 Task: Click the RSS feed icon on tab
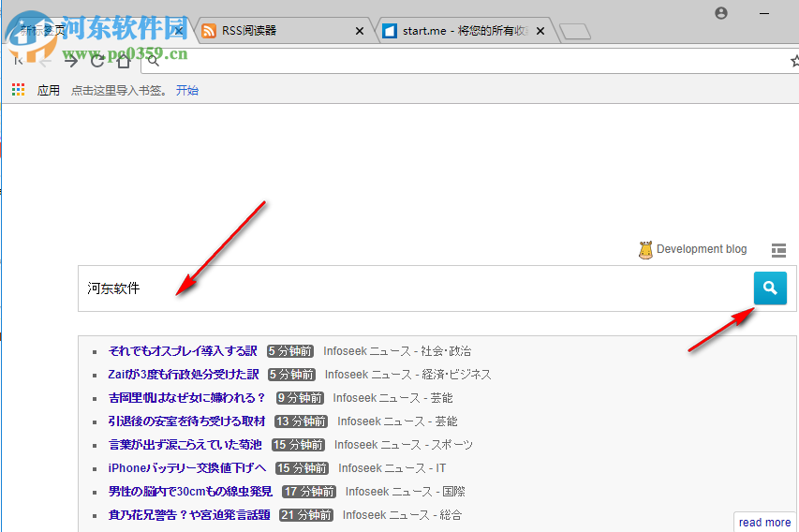pos(209,31)
